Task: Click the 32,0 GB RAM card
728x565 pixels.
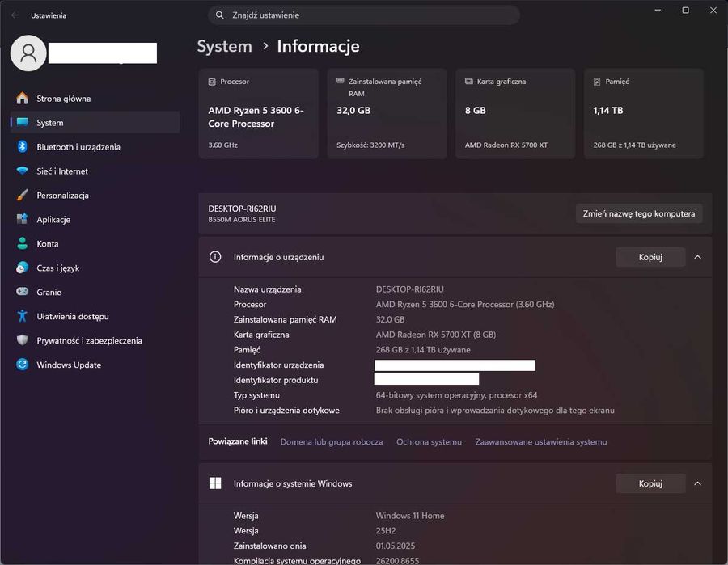Action: pyautogui.click(x=387, y=114)
